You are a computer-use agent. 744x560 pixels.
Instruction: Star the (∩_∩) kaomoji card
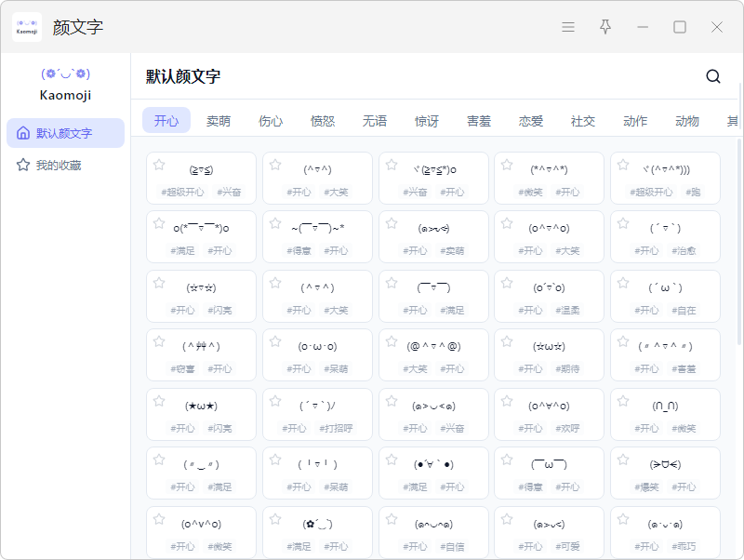623,401
